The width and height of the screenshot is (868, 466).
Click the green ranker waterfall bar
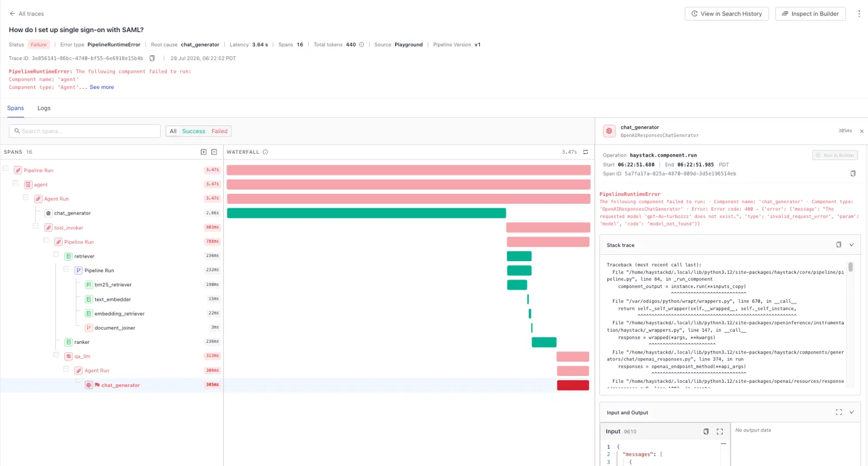(x=544, y=342)
